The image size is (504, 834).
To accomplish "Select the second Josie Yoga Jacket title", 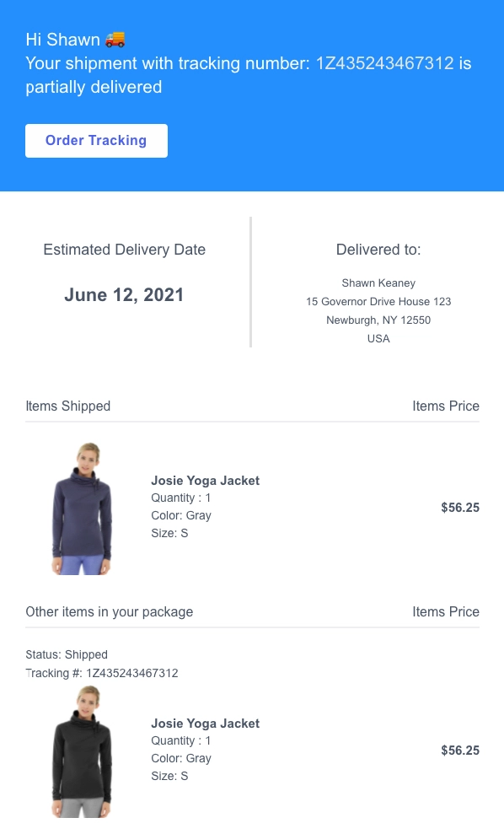I will (x=205, y=724).
